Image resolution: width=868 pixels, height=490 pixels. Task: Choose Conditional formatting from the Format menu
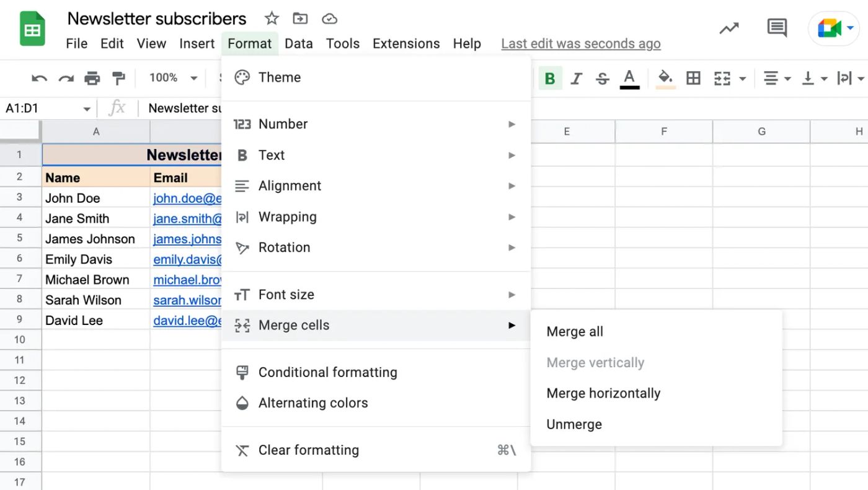click(327, 372)
